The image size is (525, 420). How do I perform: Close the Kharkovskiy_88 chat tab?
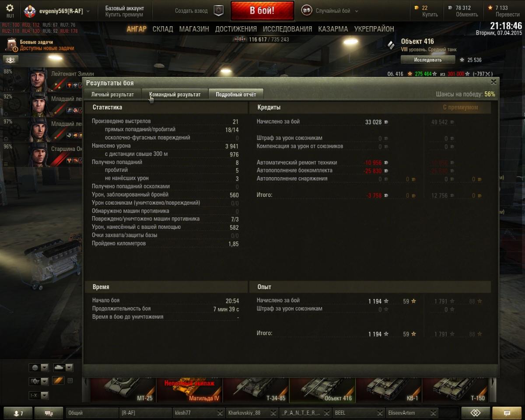(273, 413)
